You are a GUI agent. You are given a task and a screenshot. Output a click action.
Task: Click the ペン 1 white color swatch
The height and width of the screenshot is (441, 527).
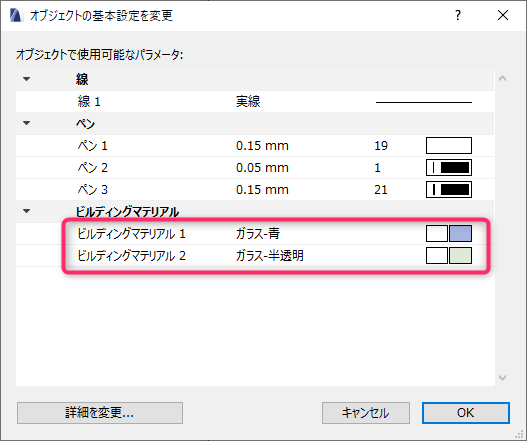point(449,146)
